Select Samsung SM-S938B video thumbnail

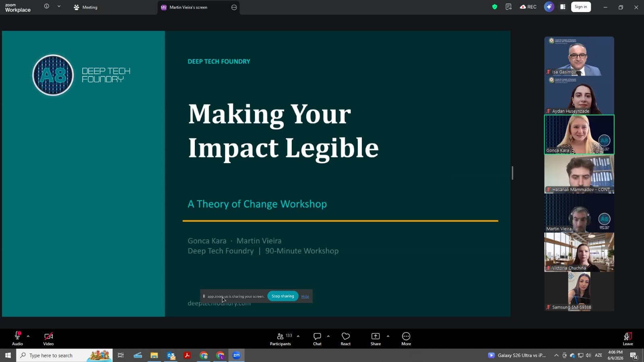pyautogui.click(x=579, y=291)
